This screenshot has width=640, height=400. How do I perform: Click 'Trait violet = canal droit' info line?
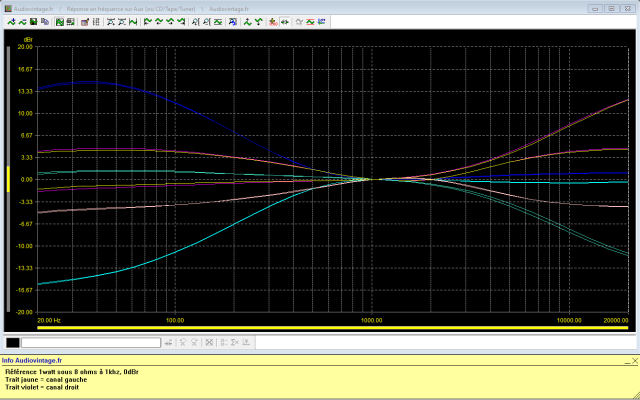coord(42,387)
